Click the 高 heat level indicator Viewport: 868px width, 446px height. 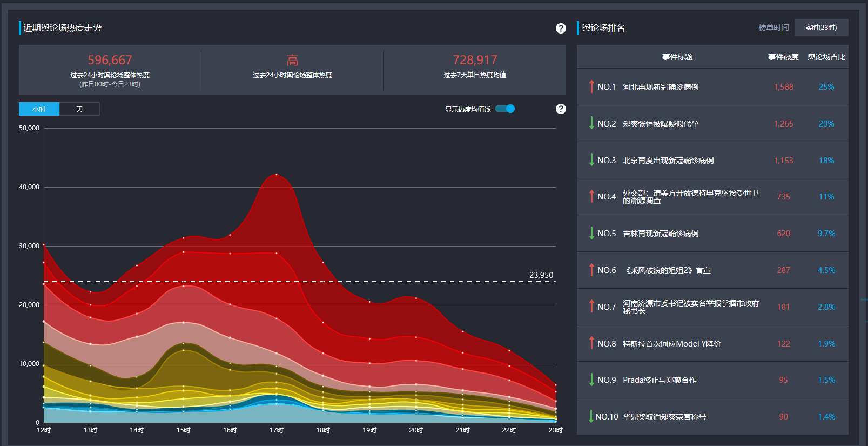pos(292,60)
